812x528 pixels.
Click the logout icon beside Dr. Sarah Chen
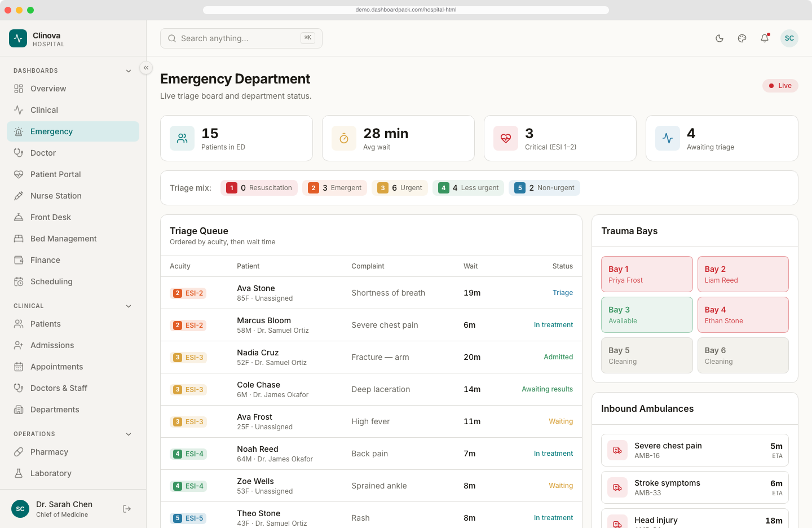tap(127, 509)
